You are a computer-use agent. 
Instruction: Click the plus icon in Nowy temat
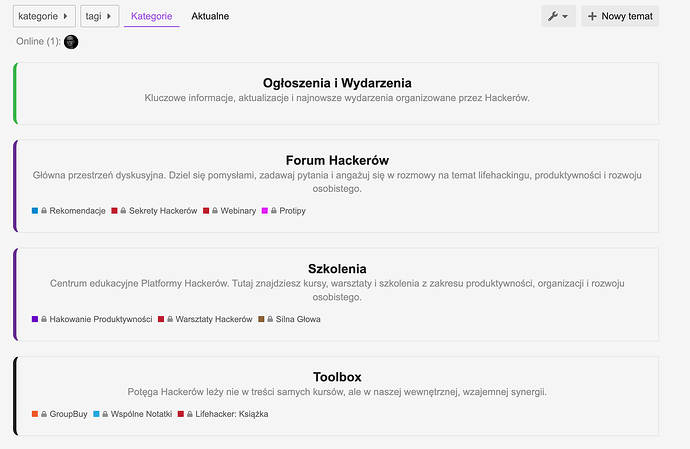[592, 16]
